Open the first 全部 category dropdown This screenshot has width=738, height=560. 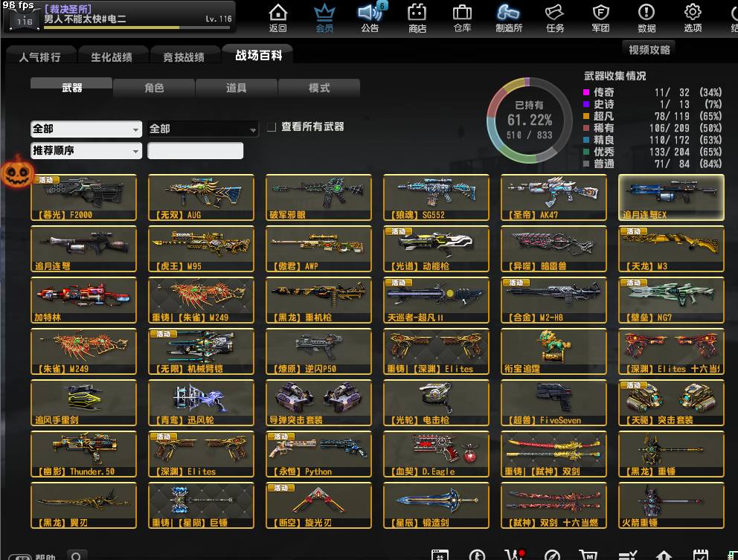[x=86, y=129]
